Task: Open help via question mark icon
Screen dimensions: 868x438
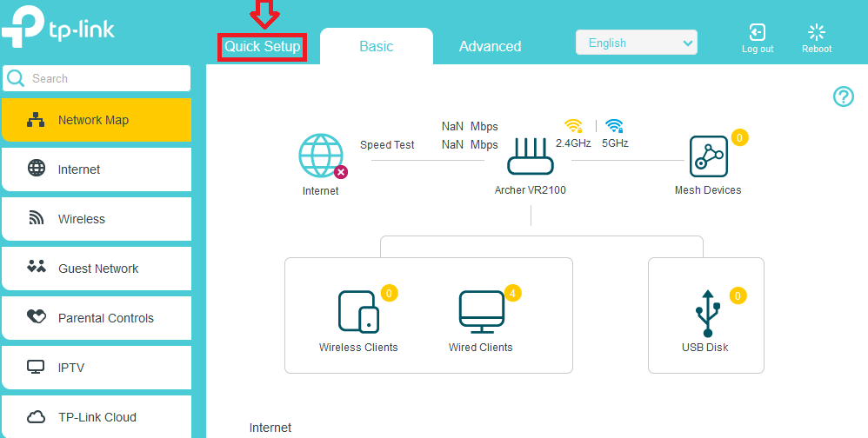Action: [843, 96]
